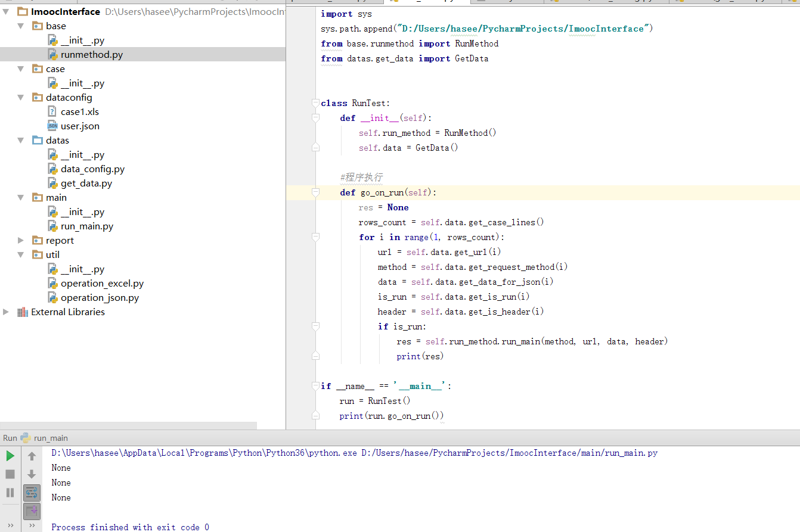
Task: Select the run_main tab in Run panel
Action: click(51, 438)
